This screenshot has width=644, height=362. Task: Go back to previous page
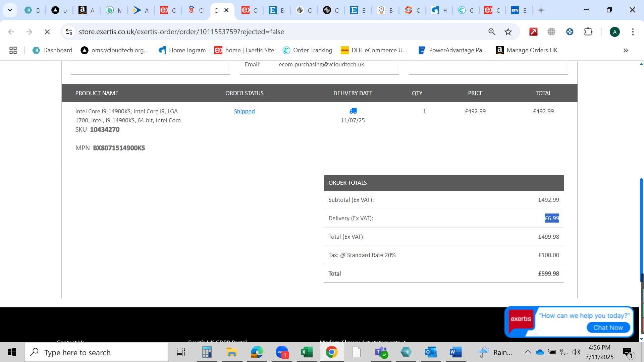(11, 32)
